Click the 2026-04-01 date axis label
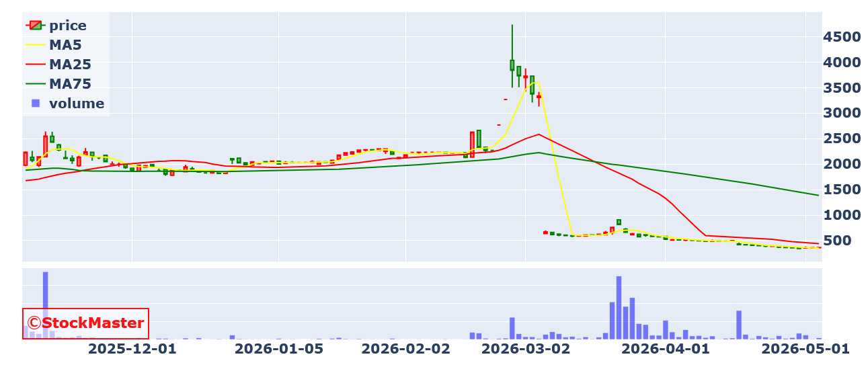868x365 pixels. (665, 349)
